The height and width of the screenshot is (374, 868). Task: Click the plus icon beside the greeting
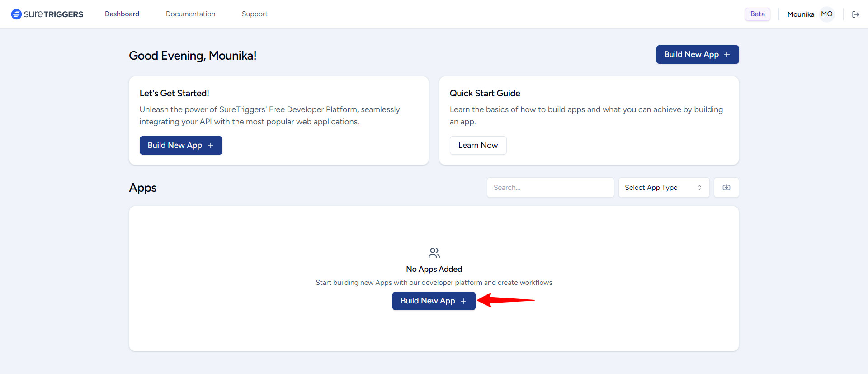coord(727,54)
